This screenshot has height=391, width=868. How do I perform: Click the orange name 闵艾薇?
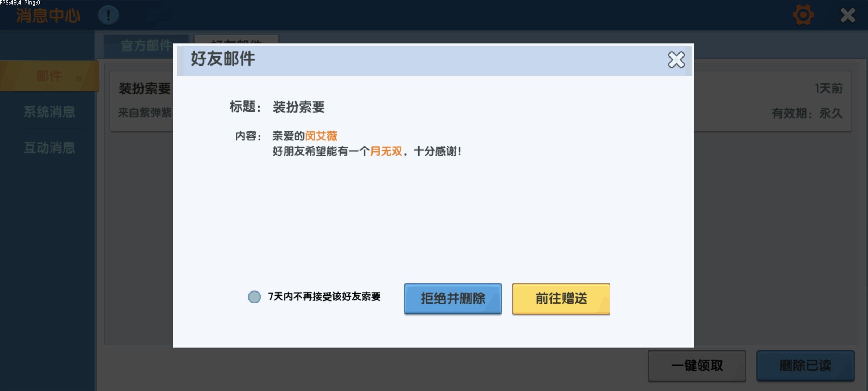coord(321,136)
